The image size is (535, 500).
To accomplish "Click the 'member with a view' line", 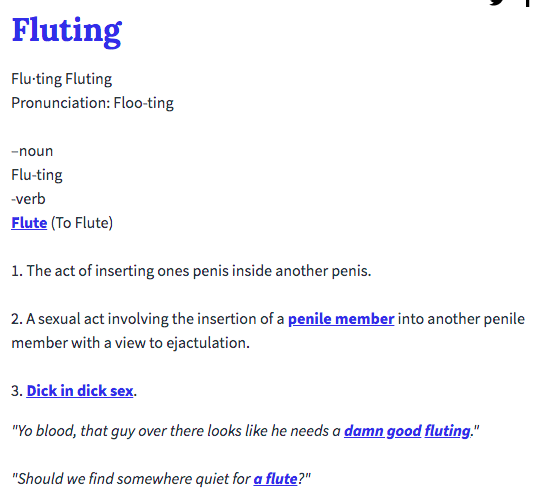I will [130, 343].
